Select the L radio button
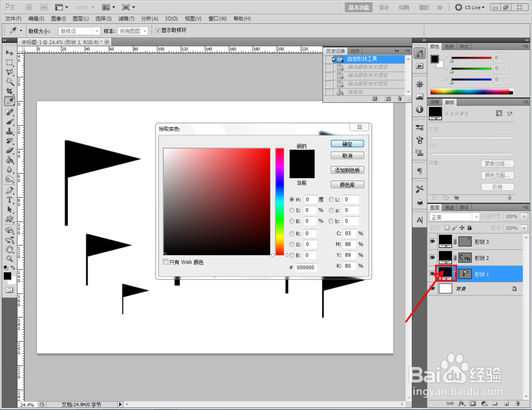This screenshot has width=532, height=410. tap(331, 199)
